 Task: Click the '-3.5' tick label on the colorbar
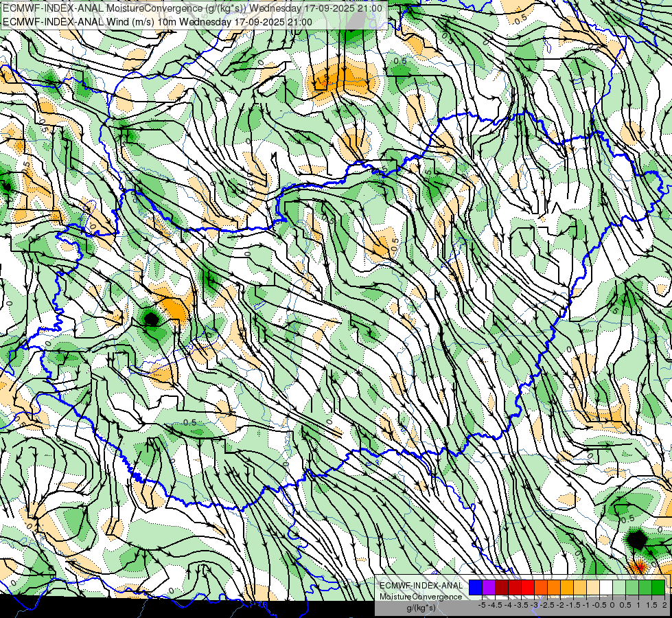(521, 605)
